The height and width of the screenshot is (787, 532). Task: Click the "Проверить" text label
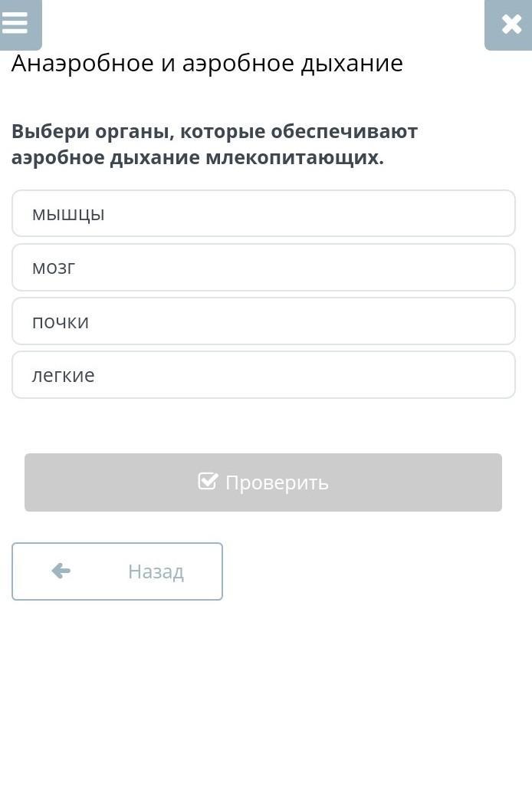pyautogui.click(x=277, y=482)
